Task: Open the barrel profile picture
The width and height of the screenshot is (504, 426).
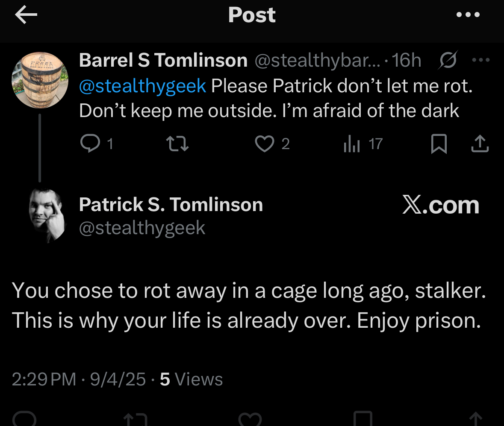Action: [40, 80]
